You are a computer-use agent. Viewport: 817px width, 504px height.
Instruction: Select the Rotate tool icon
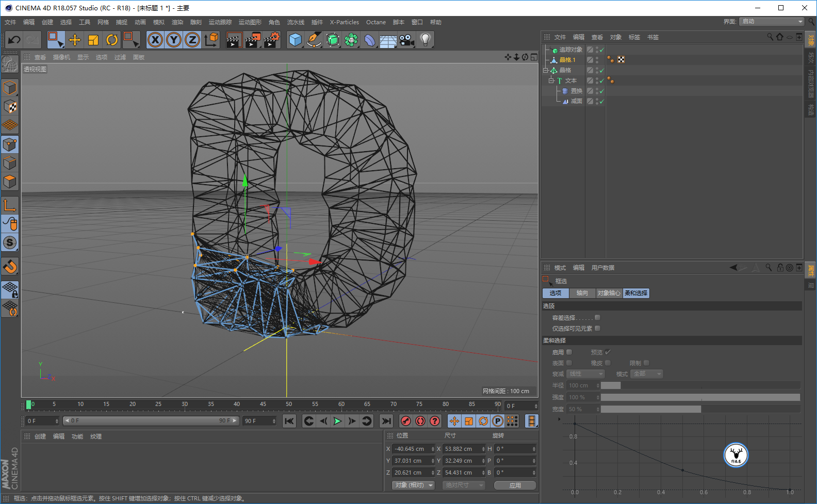pos(112,40)
